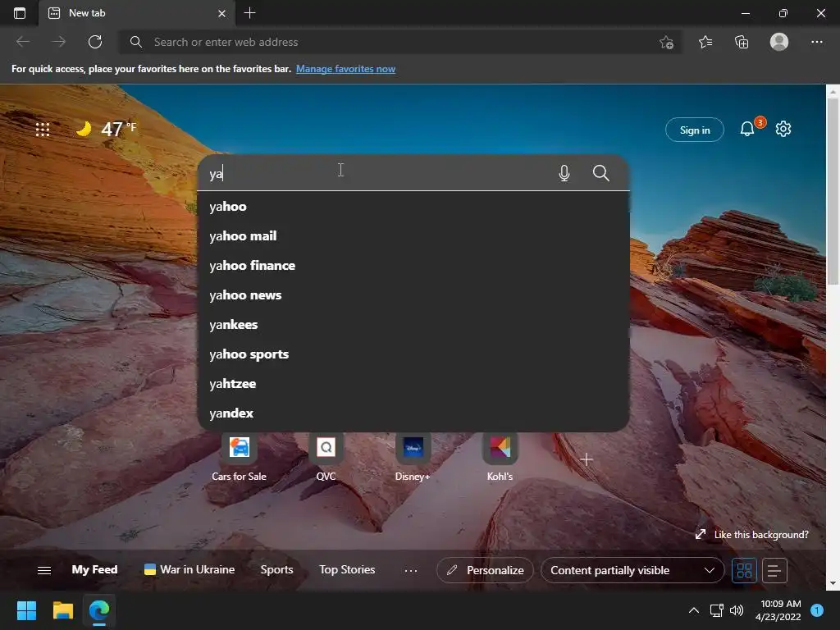Open the Cars for Sale quick link
The width and height of the screenshot is (840, 630).
coord(239,457)
